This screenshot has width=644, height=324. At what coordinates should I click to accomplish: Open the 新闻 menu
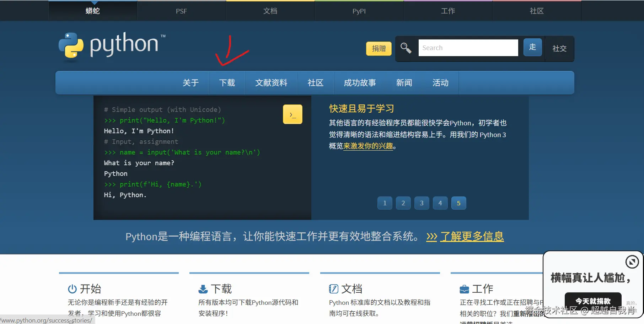coord(404,83)
